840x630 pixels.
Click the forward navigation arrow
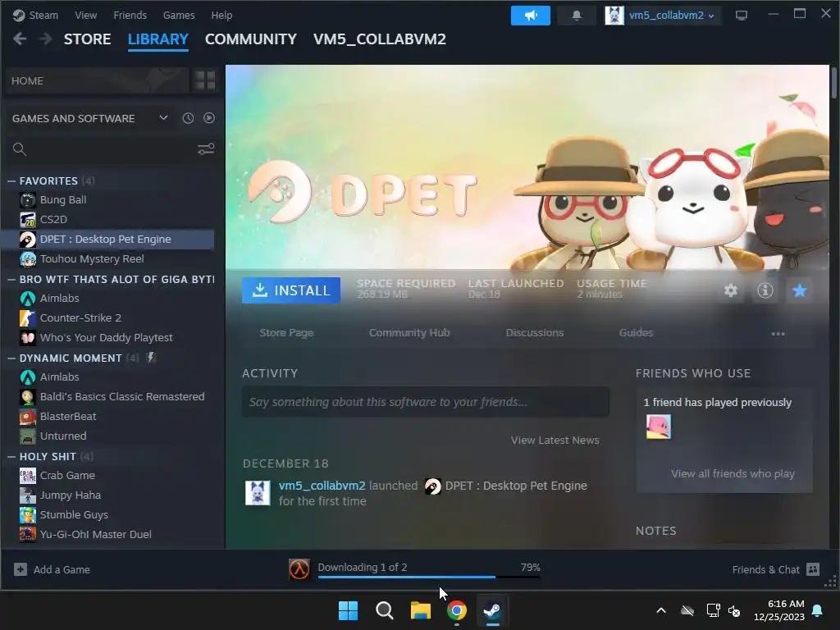[46, 39]
